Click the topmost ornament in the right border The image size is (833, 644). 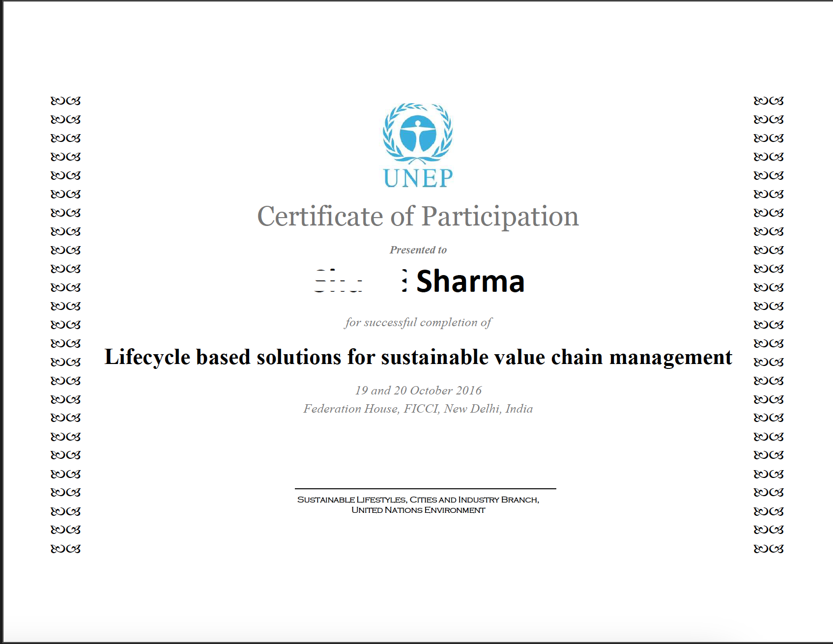tap(769, 101)
